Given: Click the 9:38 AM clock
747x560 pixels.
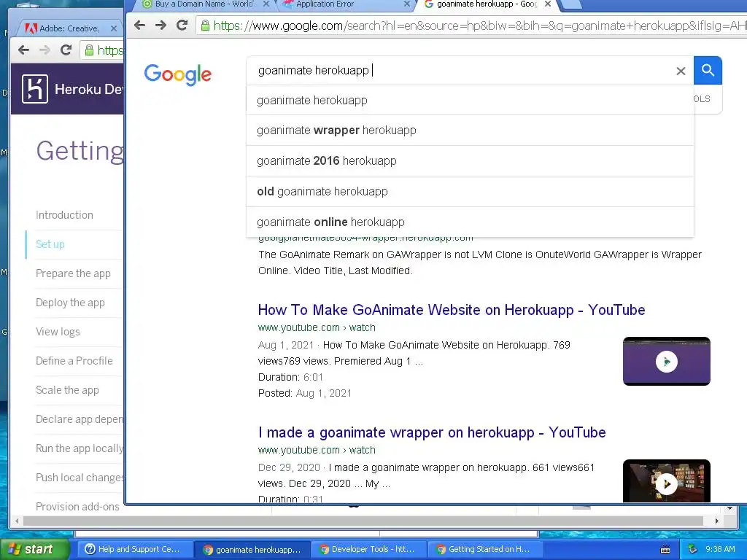Looking at the screenshot, I should tap(720, 549).
